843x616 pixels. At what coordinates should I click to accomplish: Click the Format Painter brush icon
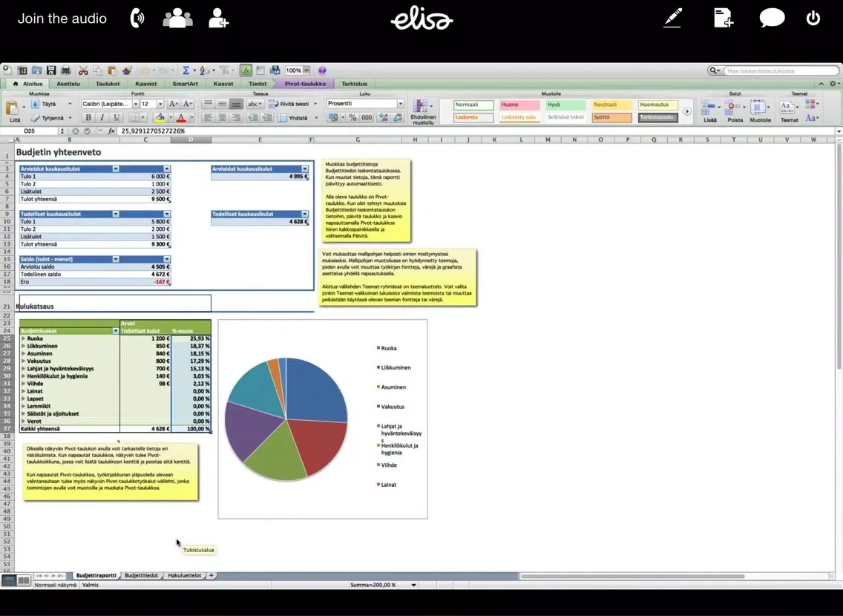pyautogui.click(x=127, y=71)
